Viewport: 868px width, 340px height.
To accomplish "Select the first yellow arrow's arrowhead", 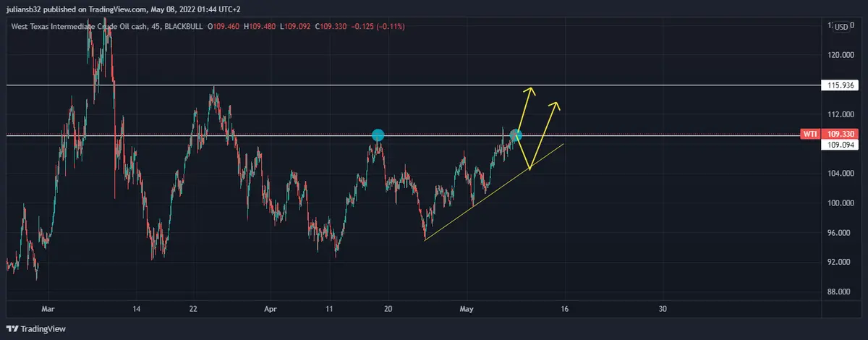I will (x=531, y=90).
